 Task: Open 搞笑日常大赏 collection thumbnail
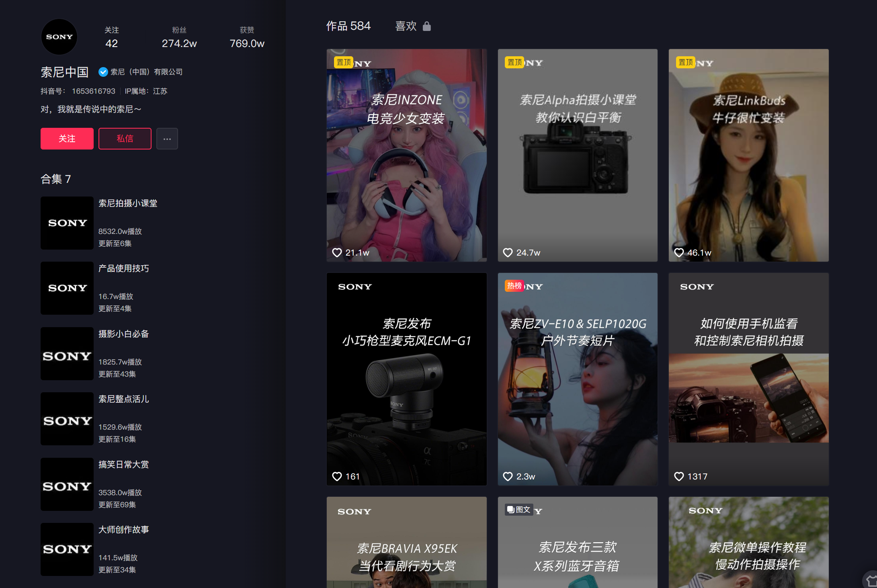[x=67, y=484]
